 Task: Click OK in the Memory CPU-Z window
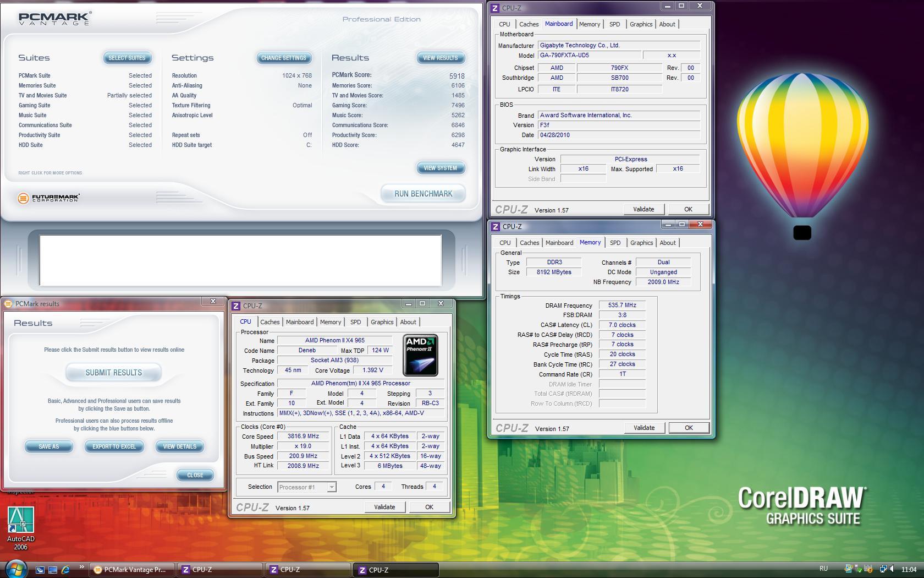click(x=689, y=428)
